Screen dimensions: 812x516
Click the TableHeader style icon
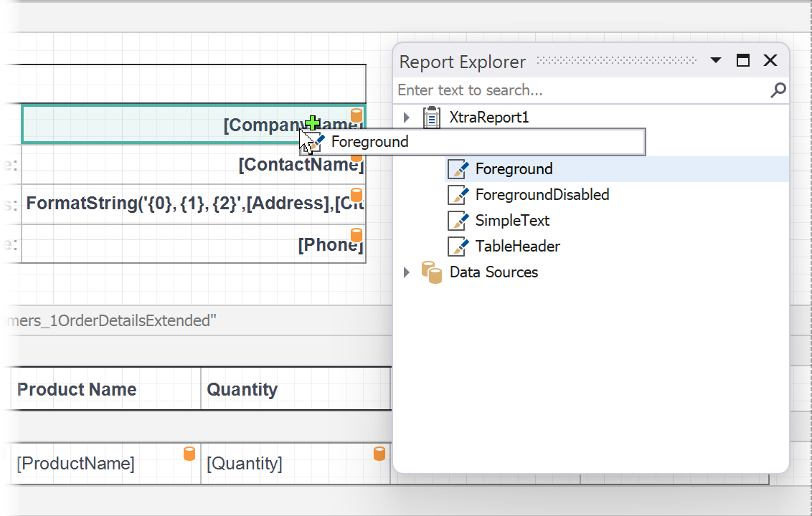[458, 247]
